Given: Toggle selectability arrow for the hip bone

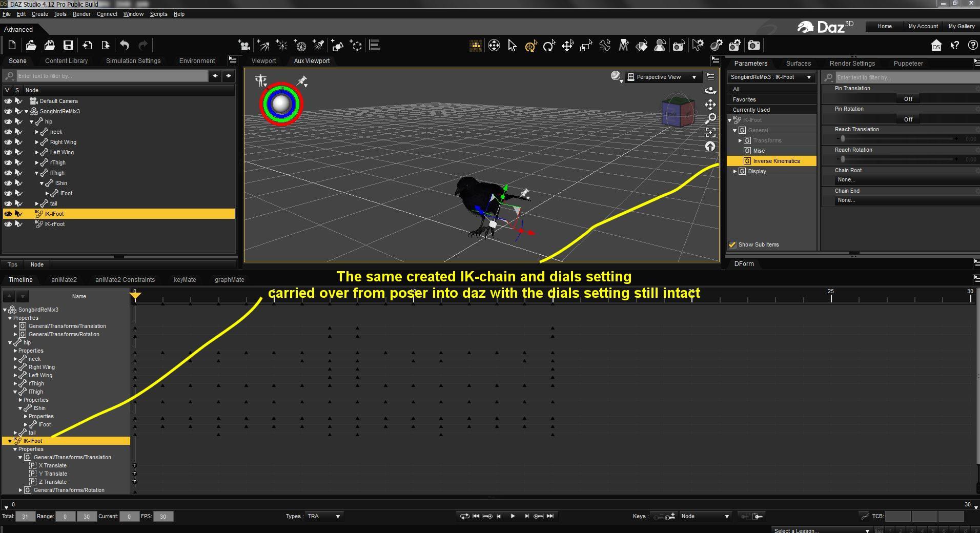Looking at the screenshot, I should (x=18, y=121).
